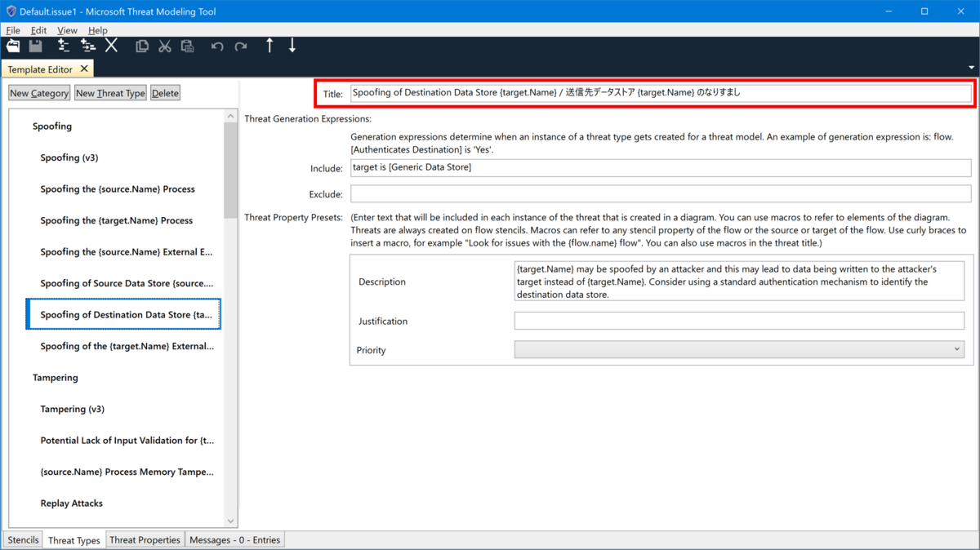Click the threat list scrollbar thumb
Image resolution: width=980 pixels, height=550 pixels.
[230, 170]
